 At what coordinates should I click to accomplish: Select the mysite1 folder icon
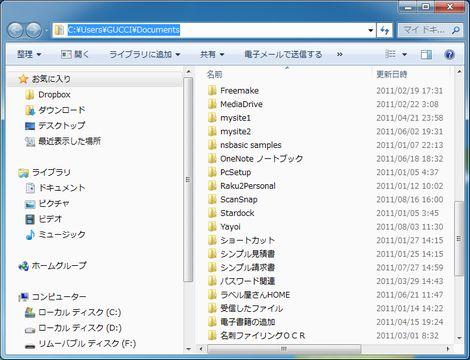pos(212,118)
